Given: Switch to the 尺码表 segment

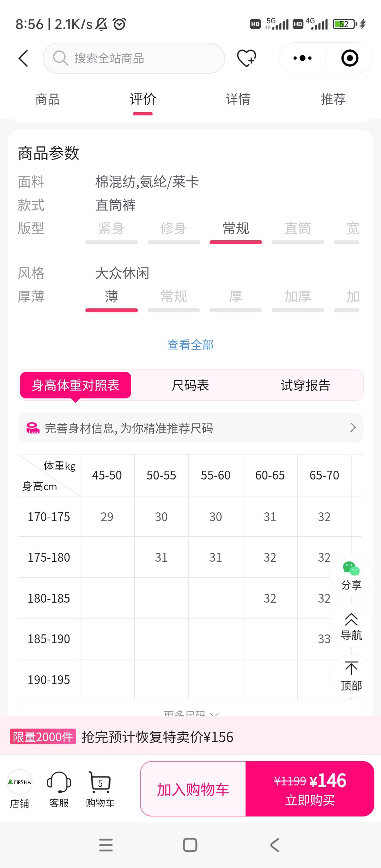Looking at the screenshot, I should click(190, 385).
